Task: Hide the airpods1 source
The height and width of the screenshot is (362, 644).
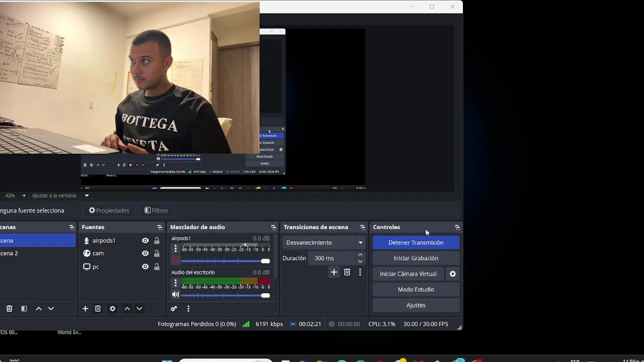Action: point(145,241)
